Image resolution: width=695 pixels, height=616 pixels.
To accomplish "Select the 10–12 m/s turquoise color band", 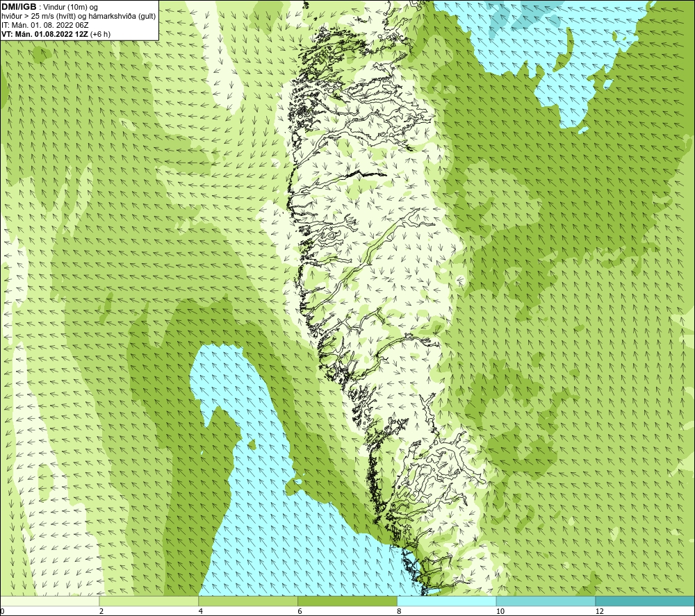I will point(546,601).
